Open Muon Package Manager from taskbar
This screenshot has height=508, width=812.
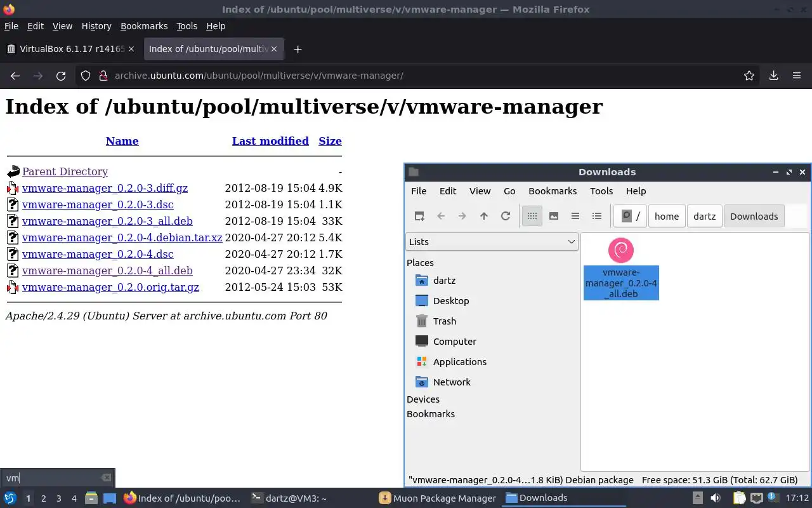coord(438,498)
